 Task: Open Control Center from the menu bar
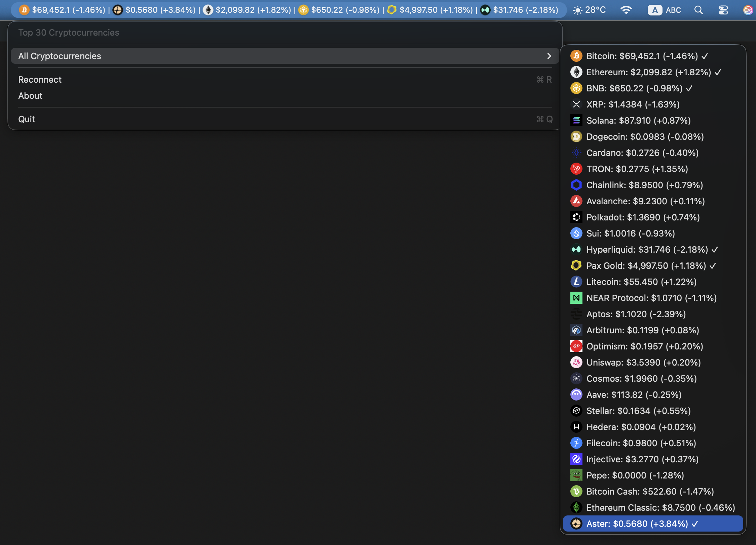click(x=723, y=10)
